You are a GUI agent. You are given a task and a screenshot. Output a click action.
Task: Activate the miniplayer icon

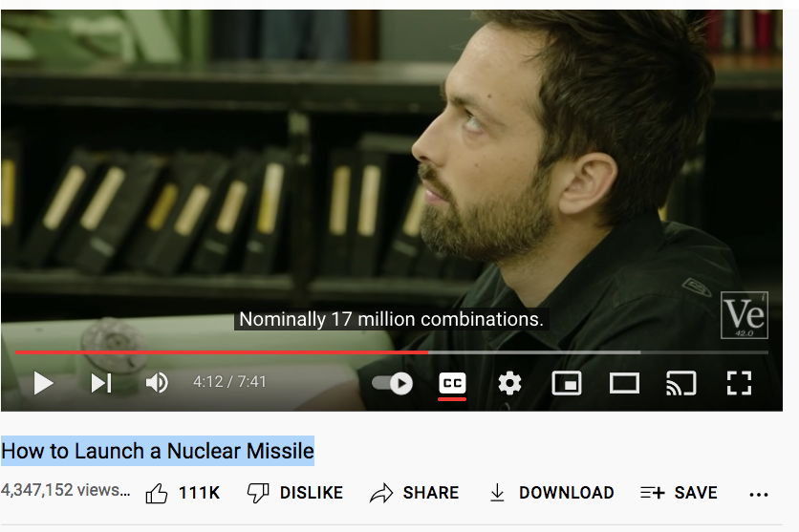click(567, 383)
